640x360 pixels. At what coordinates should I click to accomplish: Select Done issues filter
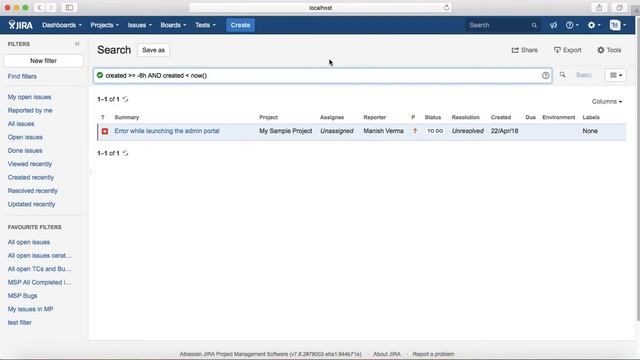pyautogui.click(x=25, y=151)
